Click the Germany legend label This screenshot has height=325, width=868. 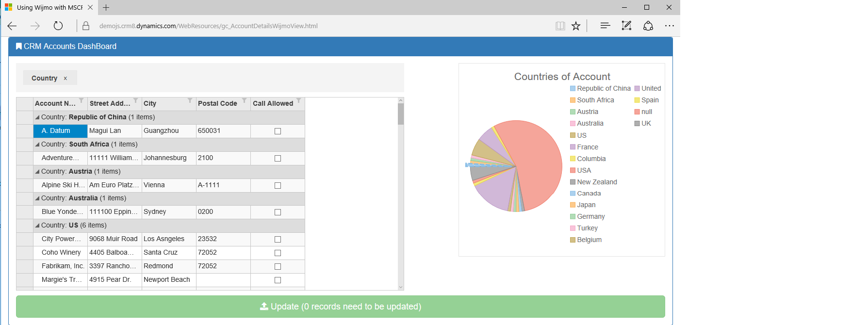pos(591,216)
